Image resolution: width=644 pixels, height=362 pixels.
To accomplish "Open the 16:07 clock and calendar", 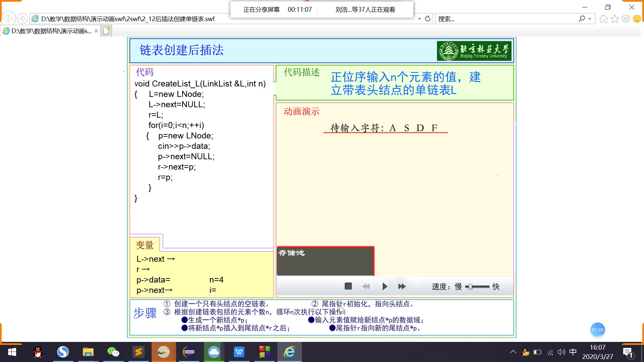I will point(597,352).
